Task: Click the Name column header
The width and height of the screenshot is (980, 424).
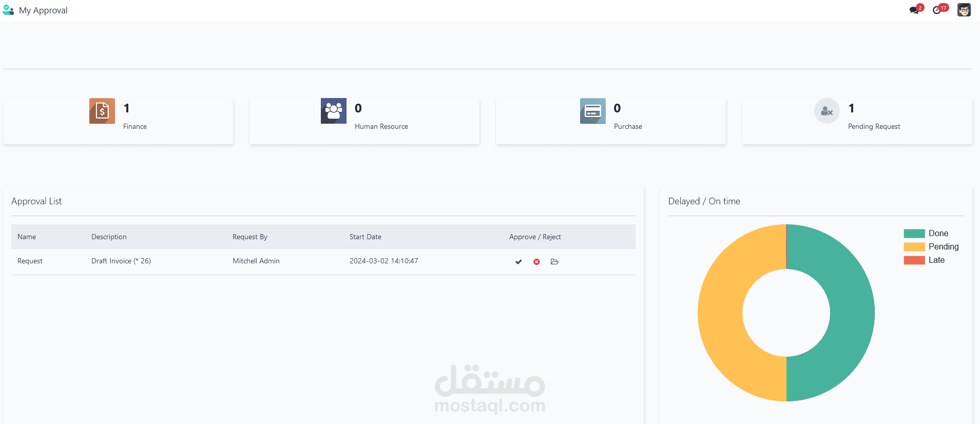Action: coord(27,237)
